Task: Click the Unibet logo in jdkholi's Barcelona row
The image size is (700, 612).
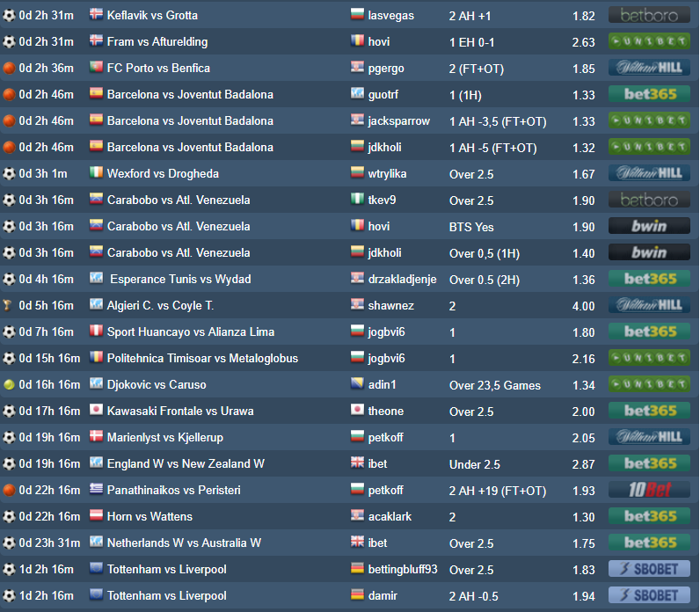Action: pos(649,147)
